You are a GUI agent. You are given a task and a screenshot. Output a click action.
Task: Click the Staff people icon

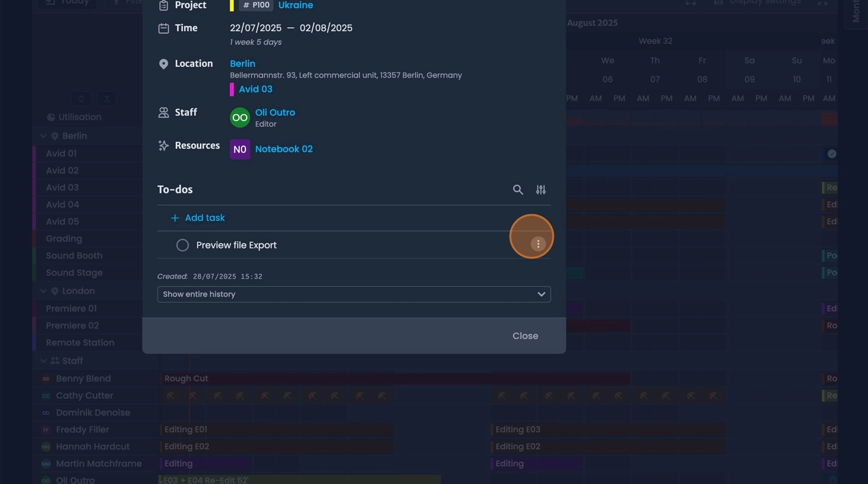(163, 112)
